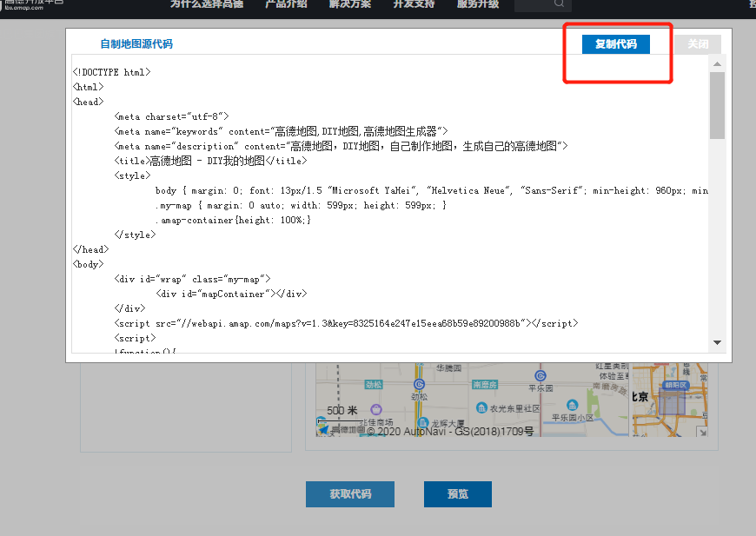The height and width of the screenshot is (536, 756).
Task: Click the code scrollbar up arrow
Action: point(717,63)
